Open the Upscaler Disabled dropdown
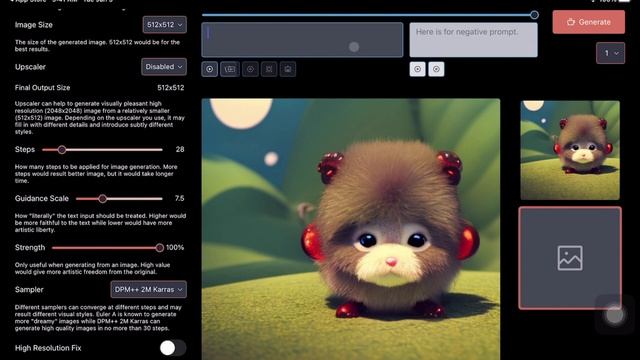The width and height of the screenshot is (640, 360). pos(164,67)
